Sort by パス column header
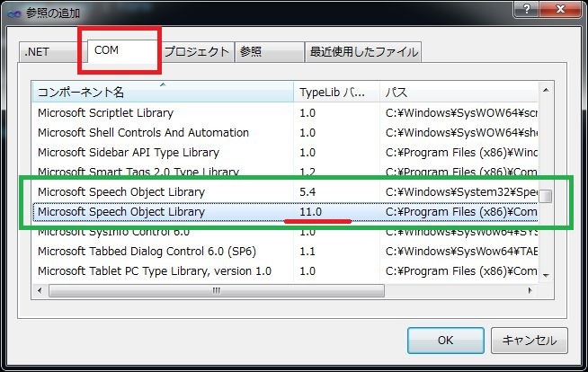This screenshot has height=372, width=588. click(x=459, y=93)
